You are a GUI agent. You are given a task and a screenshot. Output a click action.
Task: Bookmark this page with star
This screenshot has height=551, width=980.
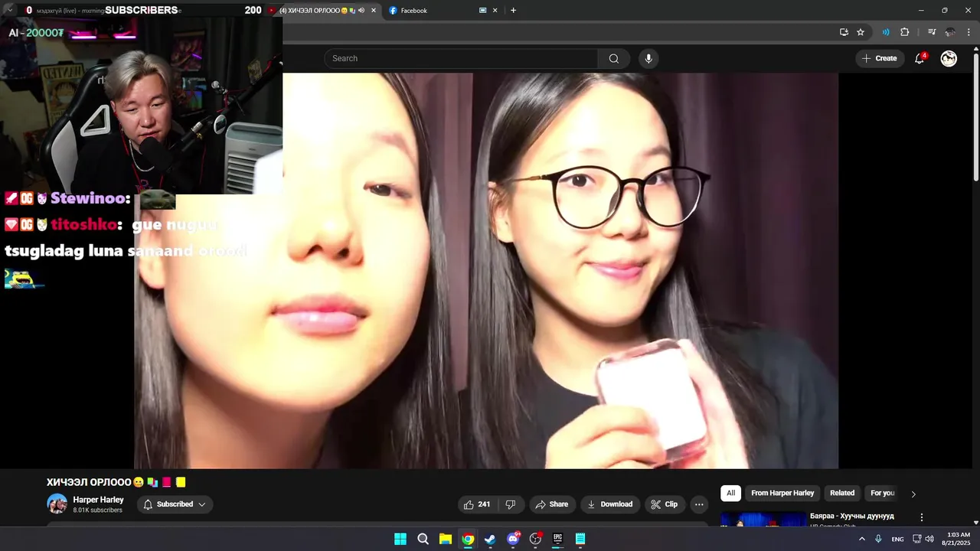tap(861, 32)
